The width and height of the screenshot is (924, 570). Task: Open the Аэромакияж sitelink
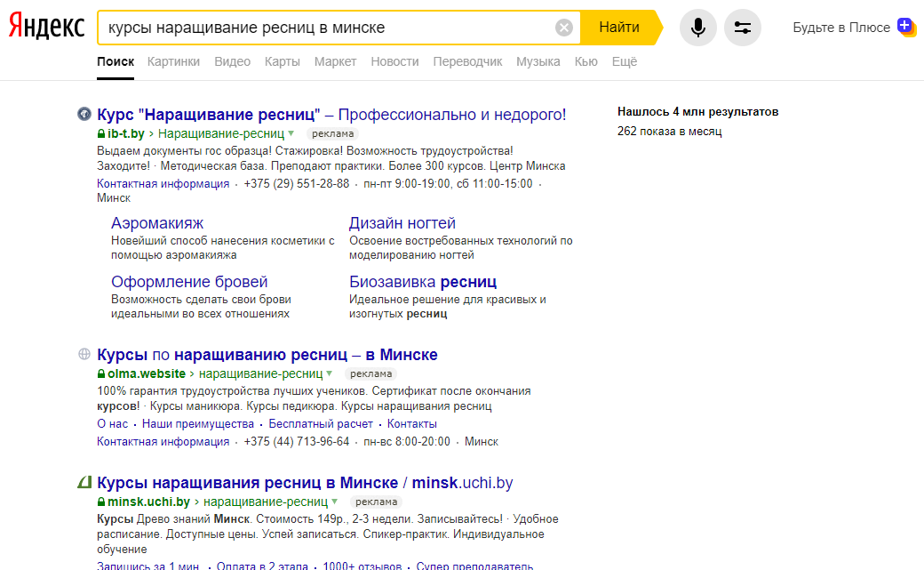[x=157, y=223]
